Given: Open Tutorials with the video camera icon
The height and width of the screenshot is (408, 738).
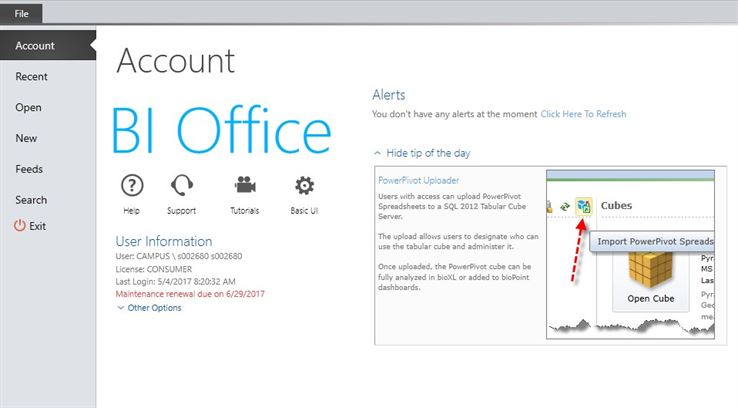Looking at the screenshot, I should click(243, 186).
